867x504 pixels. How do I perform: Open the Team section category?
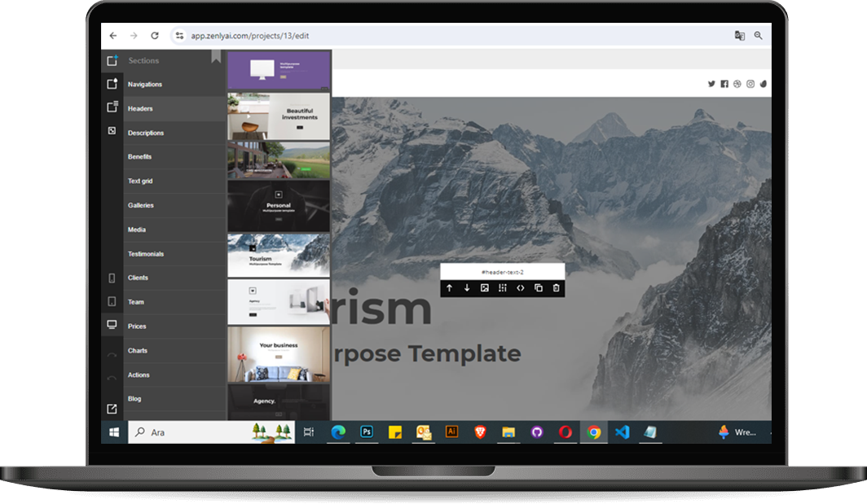(x=174, y=302)
